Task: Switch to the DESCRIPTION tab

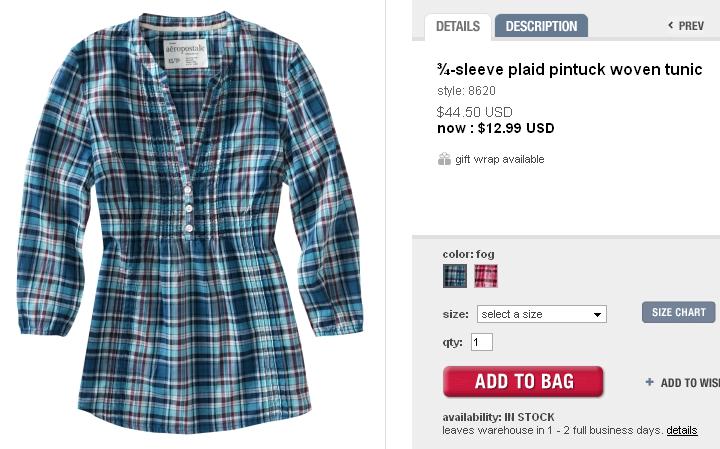Action: [541, 26]
